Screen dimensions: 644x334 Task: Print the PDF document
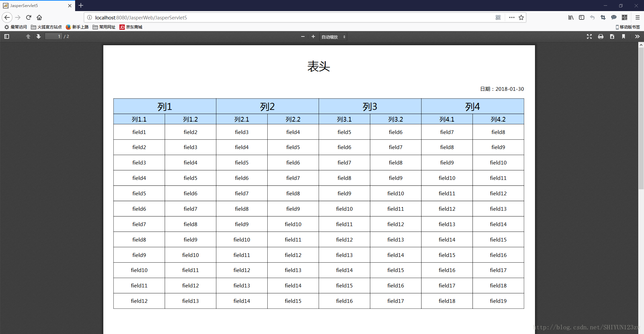[601, 37]
